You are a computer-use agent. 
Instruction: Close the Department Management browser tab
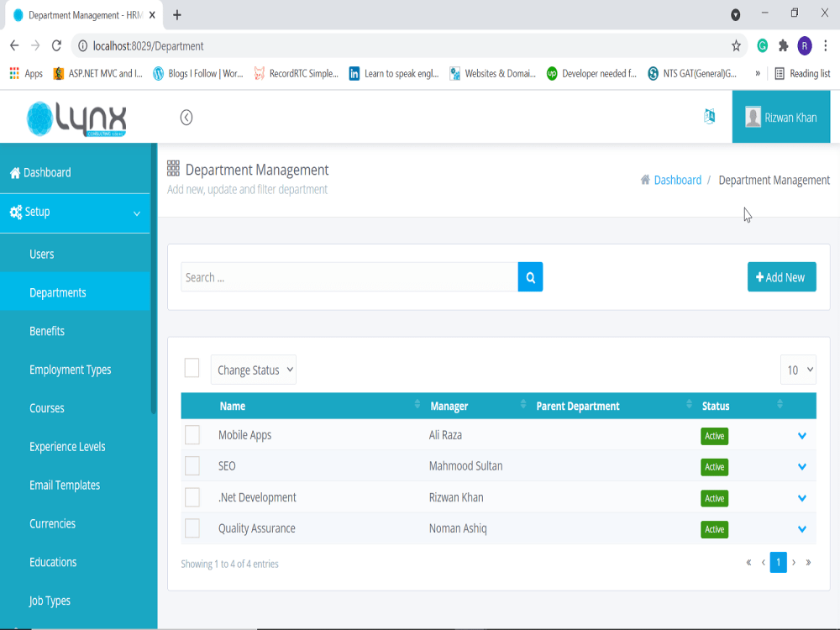pos(152,15)
